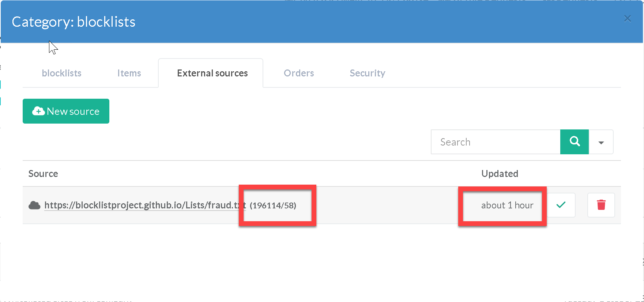
Task: Click the 'about 1 hour' updated time
Action: pyautogui.click(x=507, y=205)
